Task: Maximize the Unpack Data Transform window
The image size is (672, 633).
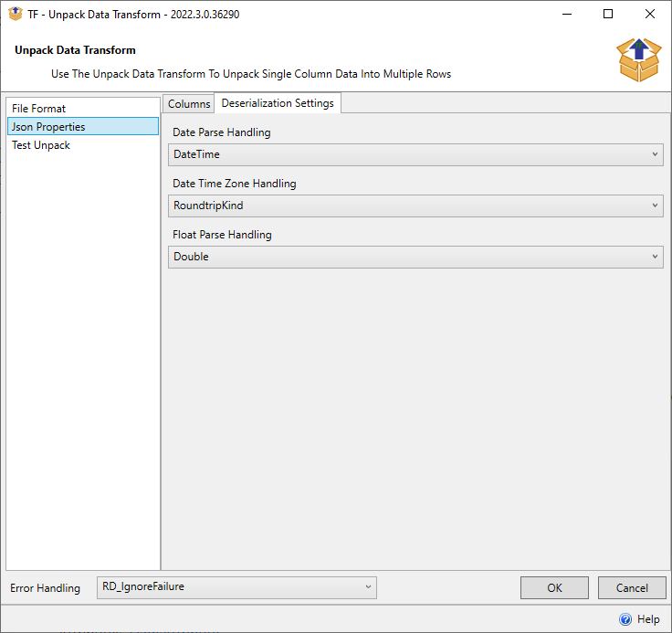Action: point(608,14)
